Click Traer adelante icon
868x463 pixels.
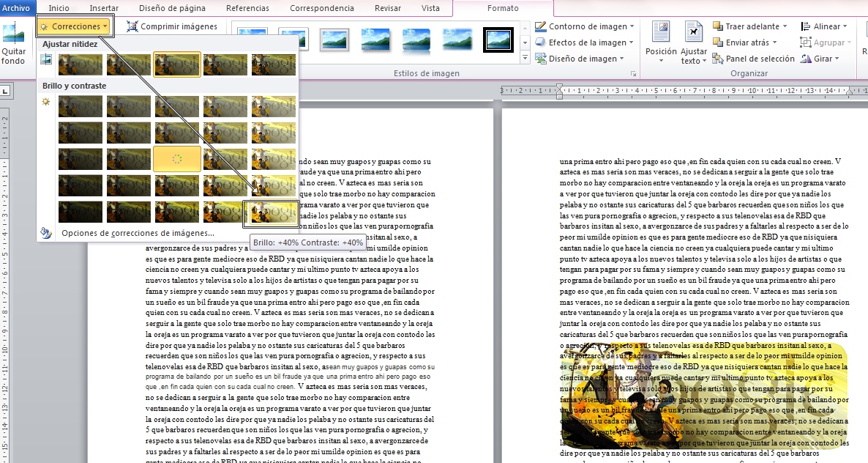(718, 26)
